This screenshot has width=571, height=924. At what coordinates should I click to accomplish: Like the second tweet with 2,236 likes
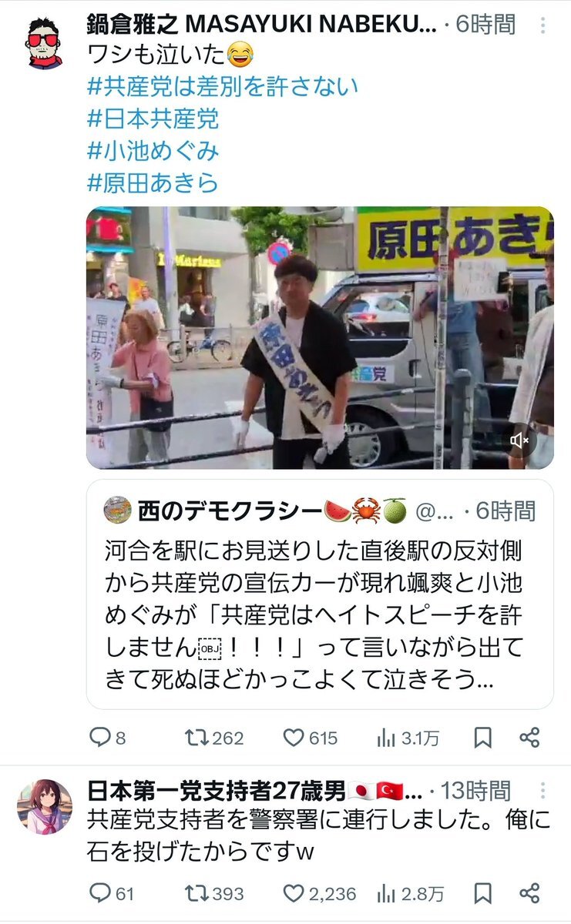[294, 893]
